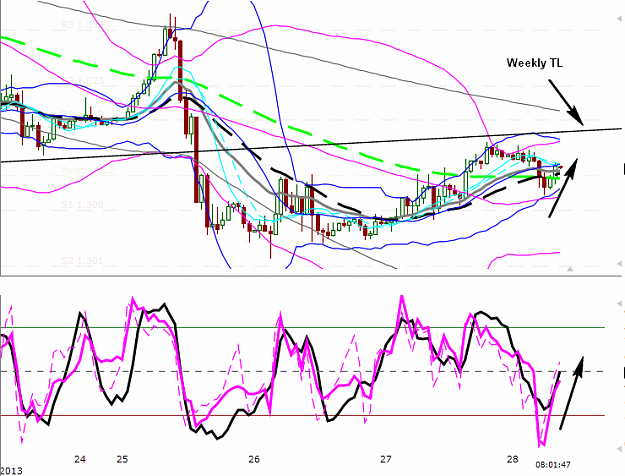Select the green overbought line in the oscillator panel

pos(303,328)
